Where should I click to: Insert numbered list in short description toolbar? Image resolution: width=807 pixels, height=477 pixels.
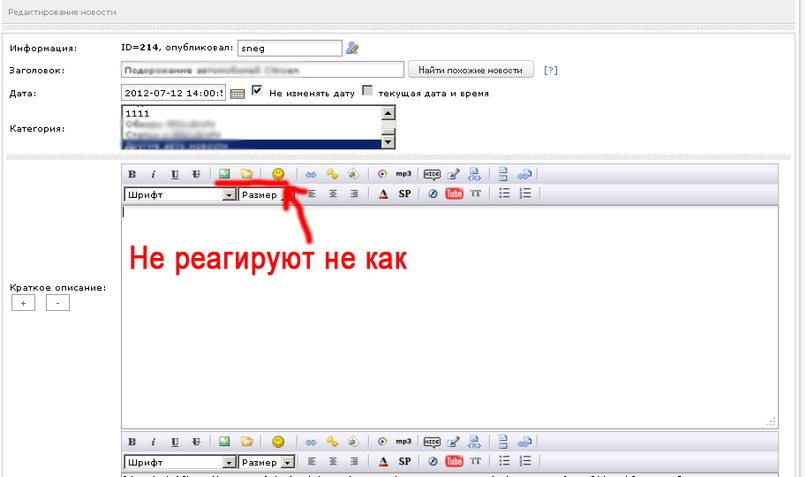click(525, 193)
